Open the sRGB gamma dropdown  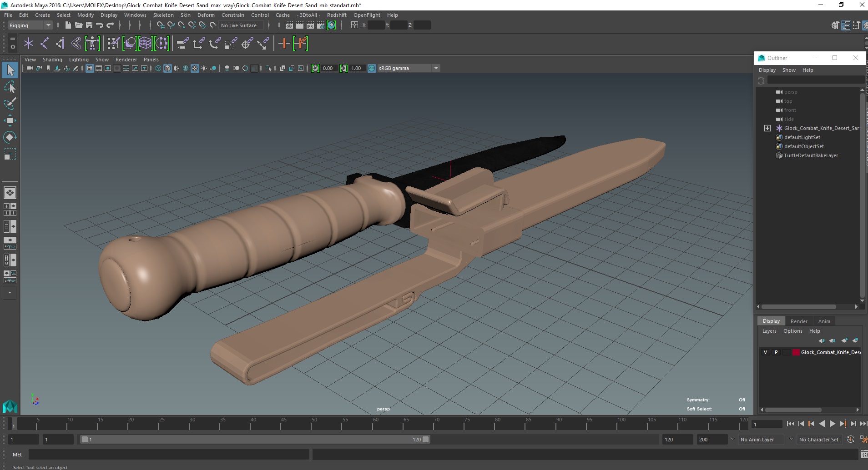coord(409,68)
